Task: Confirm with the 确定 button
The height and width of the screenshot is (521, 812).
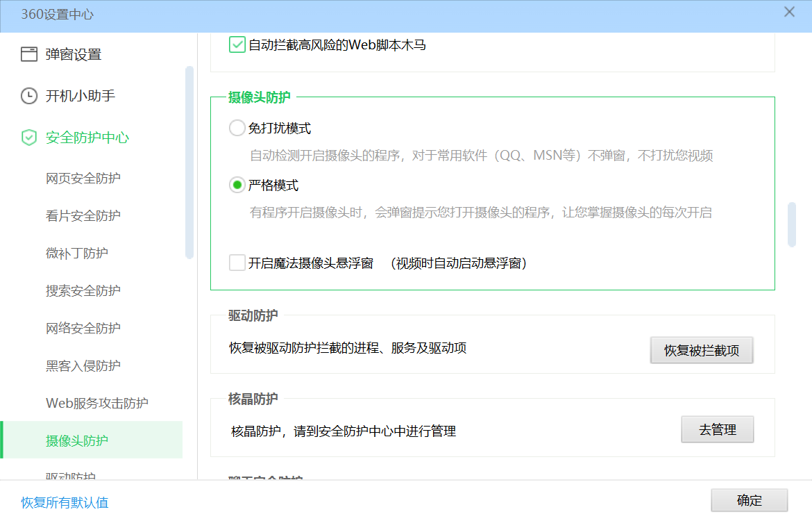Action: (750, 500)
